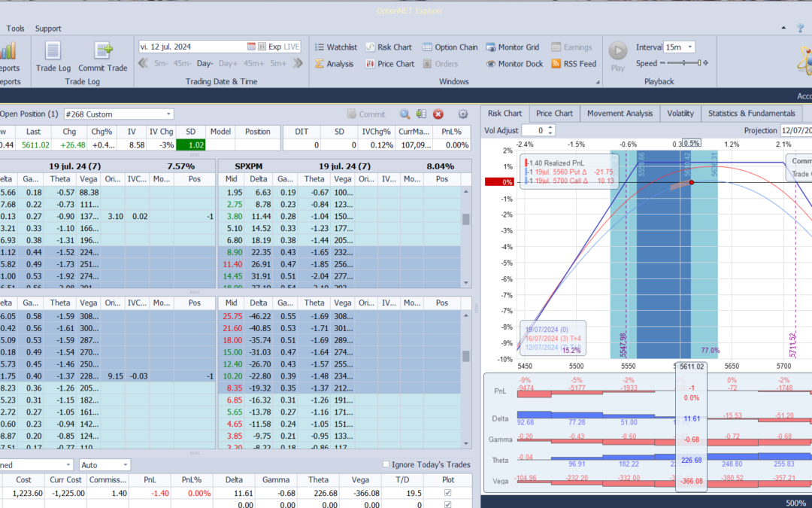
Task: Open the Interval 15m dropdown
Action: pyautogui.click(x=689, y=47)
